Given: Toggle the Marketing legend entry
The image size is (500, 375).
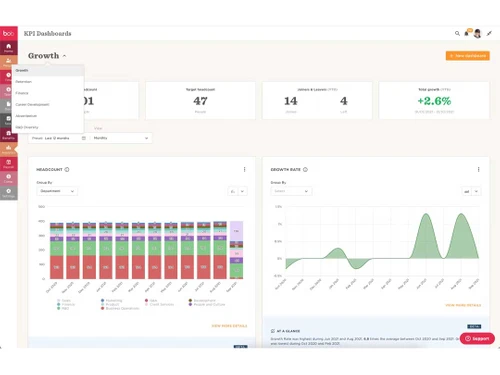Looking at the screenshot, I should point(111,300).
